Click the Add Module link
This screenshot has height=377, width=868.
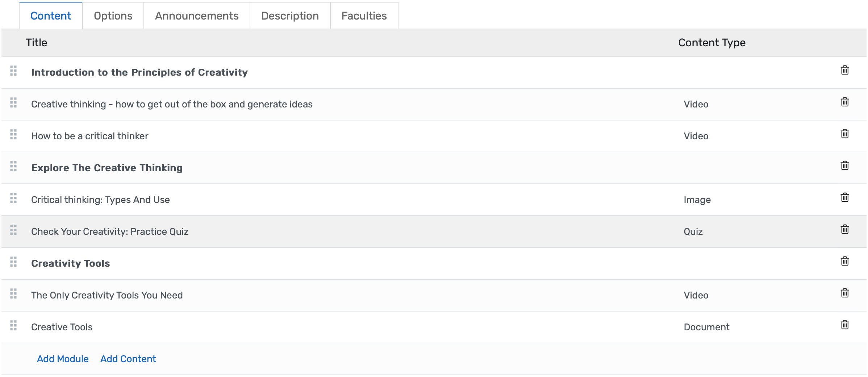(x=62, y=359)
